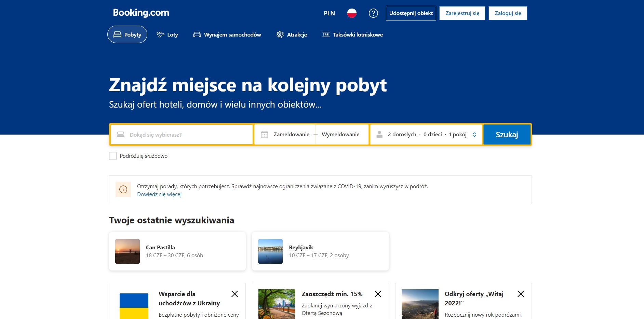Click the destination field Dokąd się wybierasz?
The height and width of the screenshot is (319, 644).
pos(182,135)
